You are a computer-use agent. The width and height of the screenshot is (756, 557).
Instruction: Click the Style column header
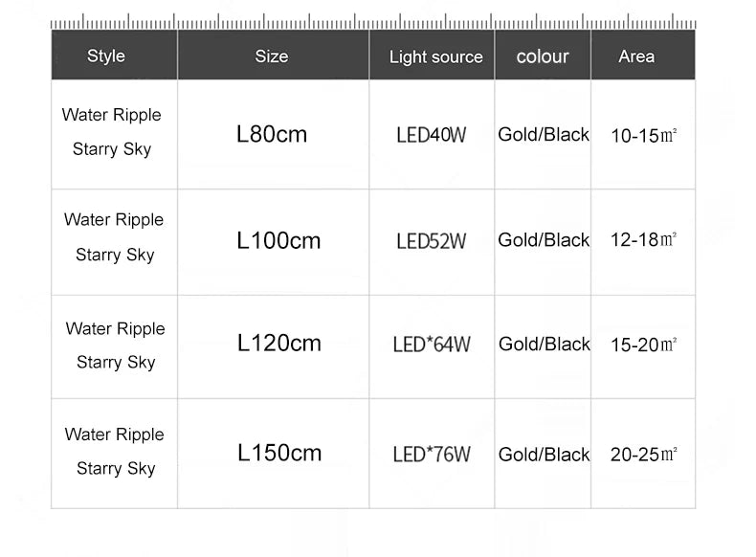coord(106,56)
